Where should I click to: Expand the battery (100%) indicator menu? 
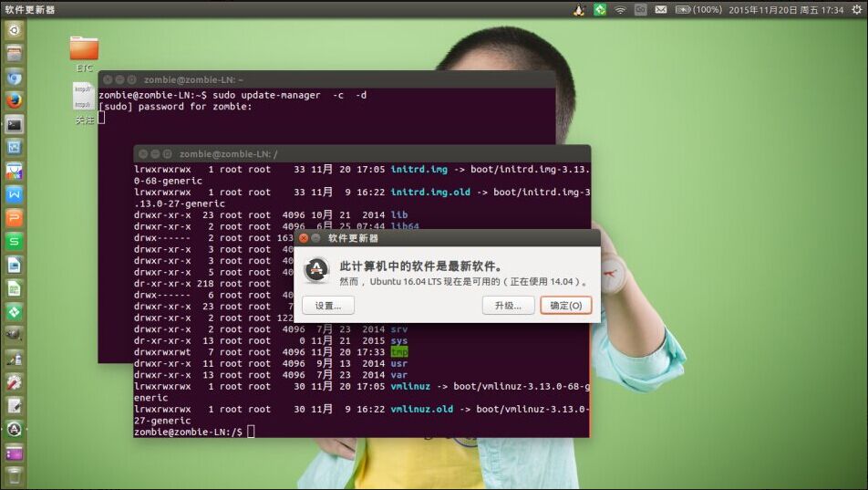(698, 10)
